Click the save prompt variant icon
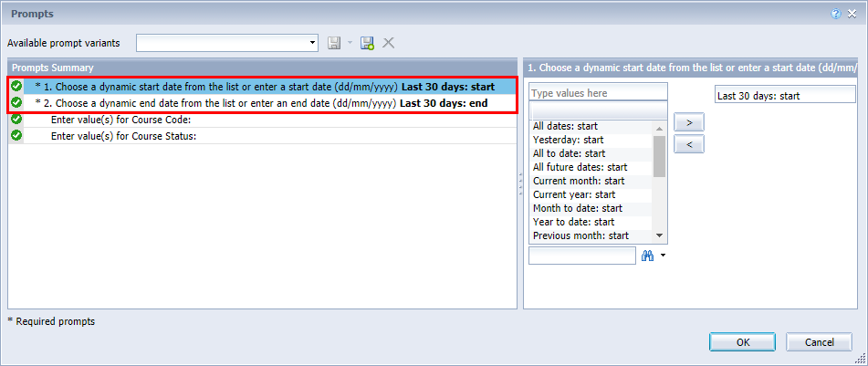The image size is (868, 366). tap(334, 43)
